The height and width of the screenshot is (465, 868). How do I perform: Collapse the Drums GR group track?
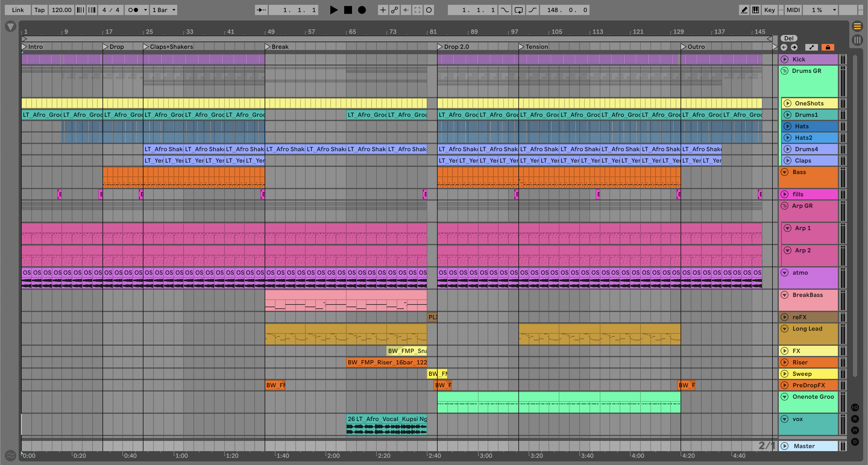[x=785, y=71]
